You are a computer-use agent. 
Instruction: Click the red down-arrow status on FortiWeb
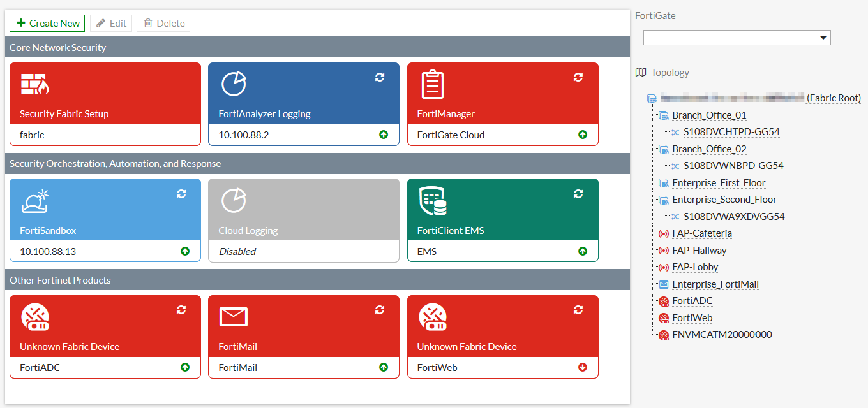582,367
